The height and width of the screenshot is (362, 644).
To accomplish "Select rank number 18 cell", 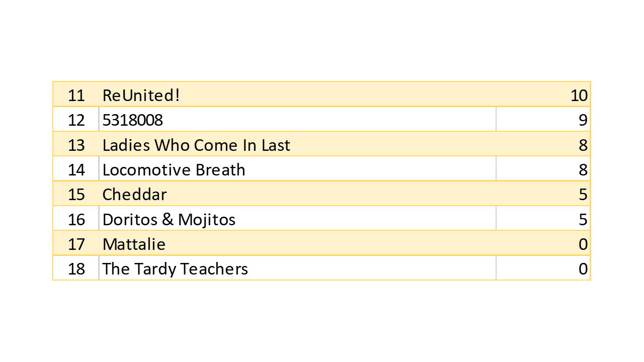I will click(x=76, y=268).
